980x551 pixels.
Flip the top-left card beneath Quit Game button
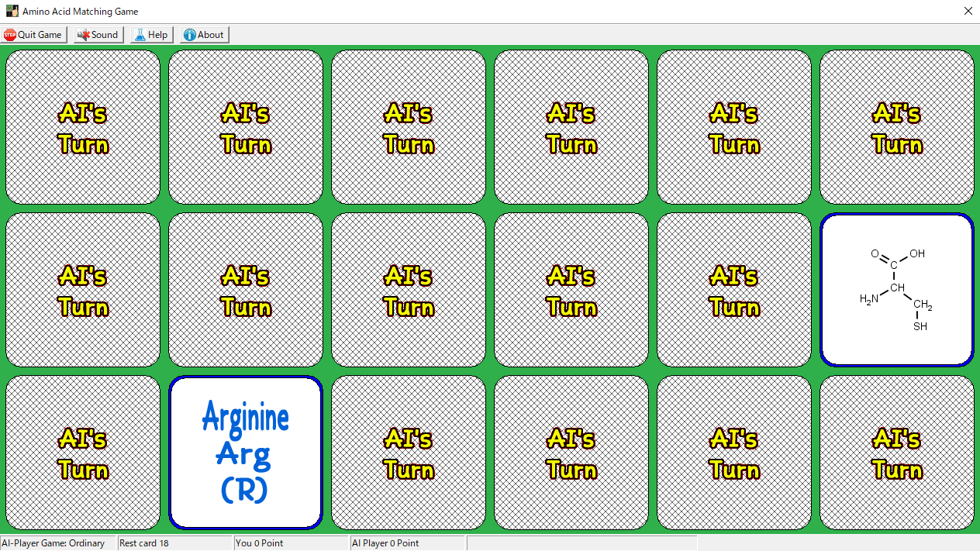point(83,127)
